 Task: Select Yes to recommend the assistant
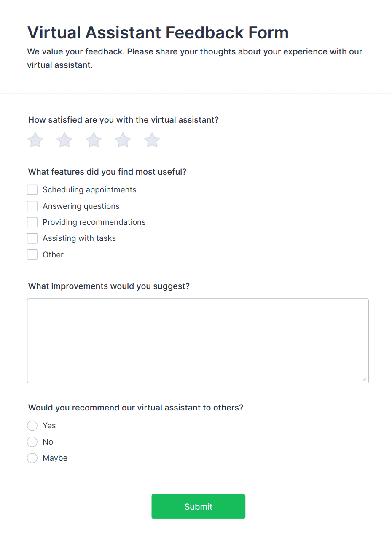(x=32, y=425)
